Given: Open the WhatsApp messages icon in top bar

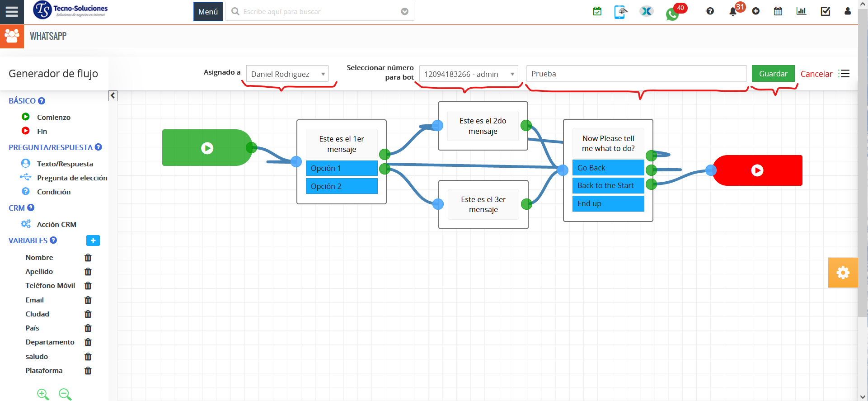Looking at the screenshot, I should 672,14.
